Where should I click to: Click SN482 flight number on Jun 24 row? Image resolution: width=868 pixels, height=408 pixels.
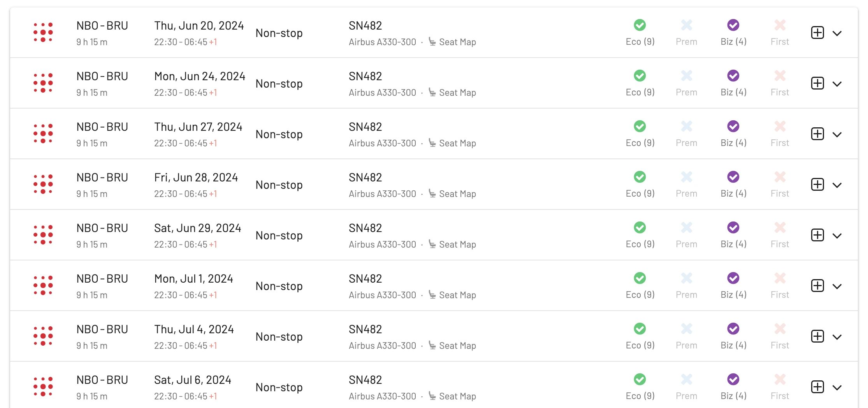click(x=365, y=76)
